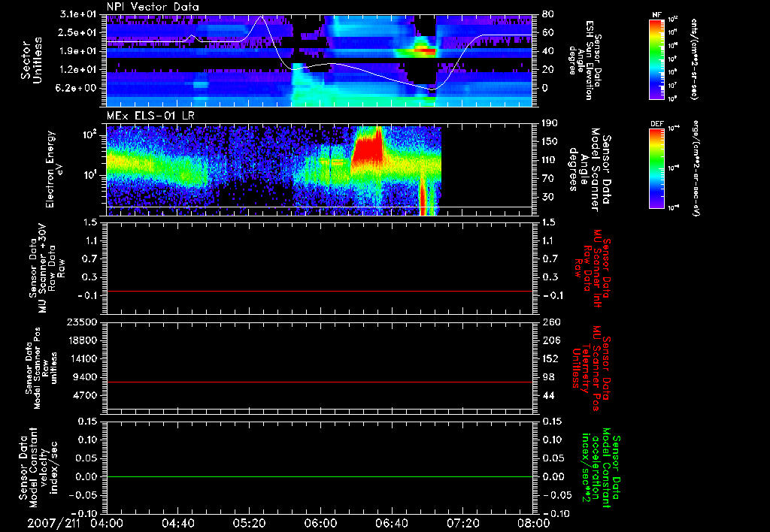The width and height of the screenshot is (770, 532).
Task: Click the "260" telemetry tick value
Action: click(550, 322)
